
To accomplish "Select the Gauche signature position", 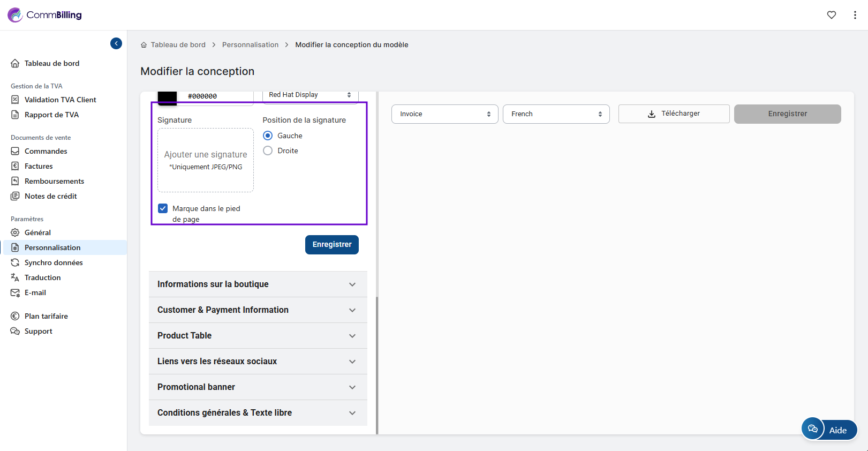I will 268,136.
